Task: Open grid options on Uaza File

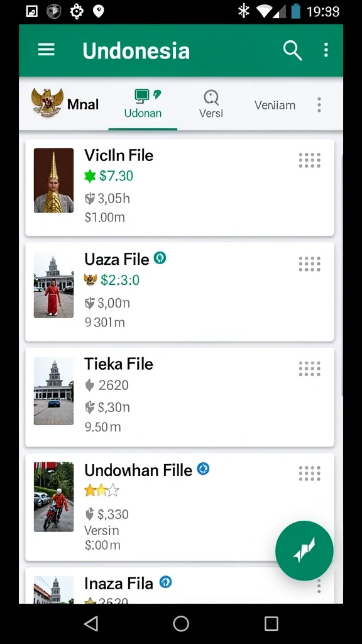Action: (x=309, y=264)
